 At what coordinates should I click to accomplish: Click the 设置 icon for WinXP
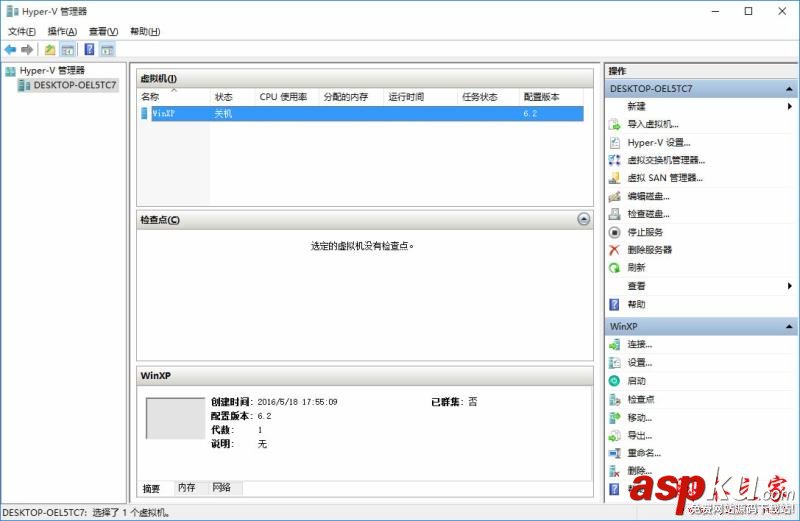pos(614,363)
